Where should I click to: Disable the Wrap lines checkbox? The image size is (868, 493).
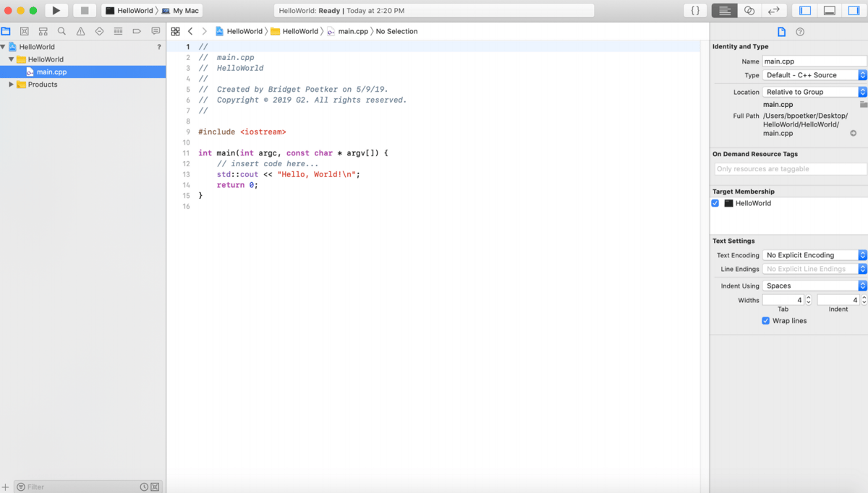765,321
